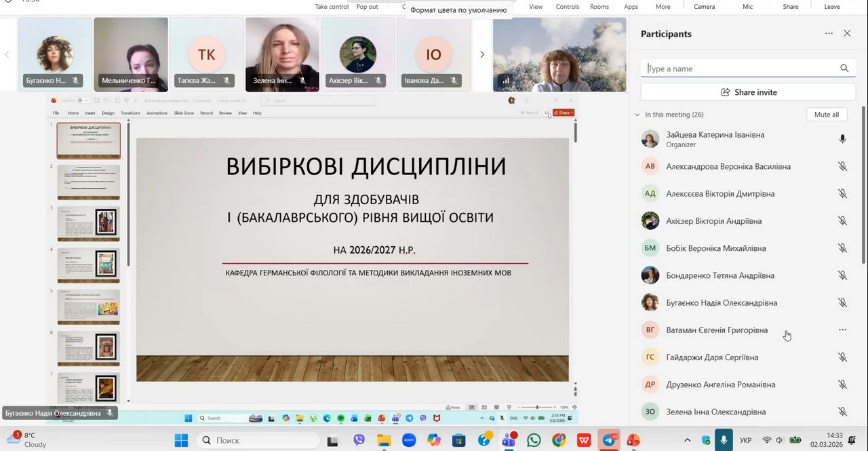Viewport: 868px width, 451px height.
Task: Open Viber from the taskbar
Action: pyautogui.click(x=359, y=440)
